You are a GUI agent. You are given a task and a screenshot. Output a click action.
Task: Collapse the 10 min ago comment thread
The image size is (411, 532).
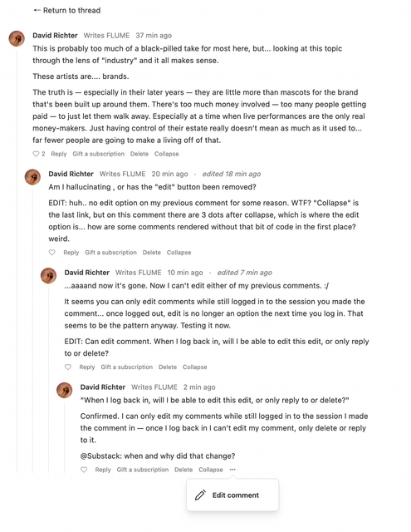(194, 367)
